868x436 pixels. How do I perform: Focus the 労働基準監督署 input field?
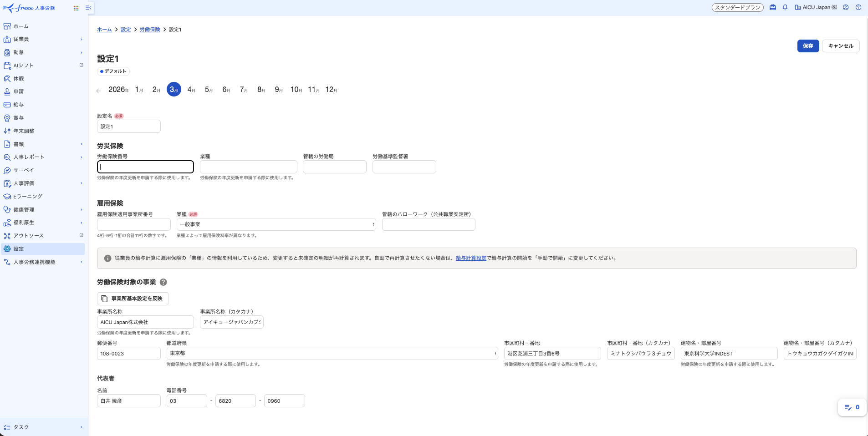[x=404, y=167]
